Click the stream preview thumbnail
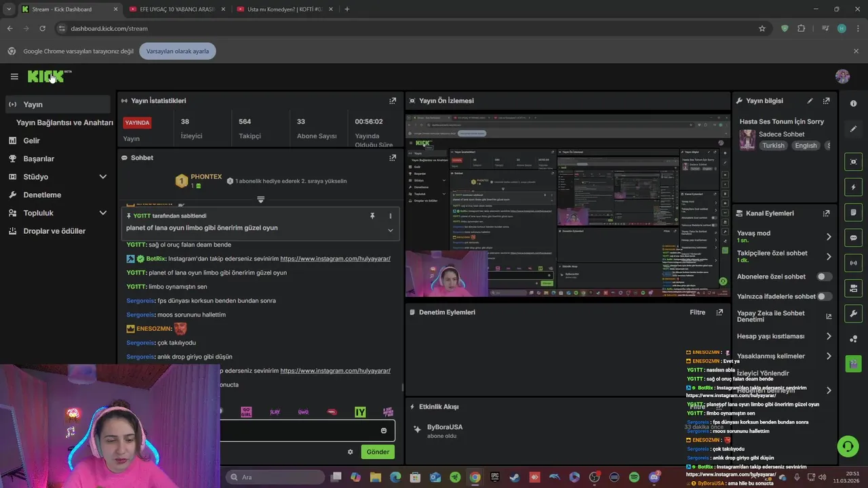 pos(568,205)
